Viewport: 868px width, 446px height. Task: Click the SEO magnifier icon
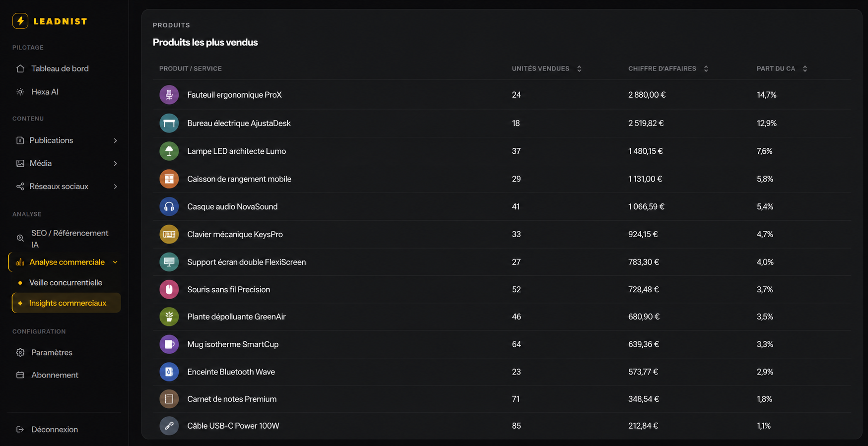(x=20, y=239)
